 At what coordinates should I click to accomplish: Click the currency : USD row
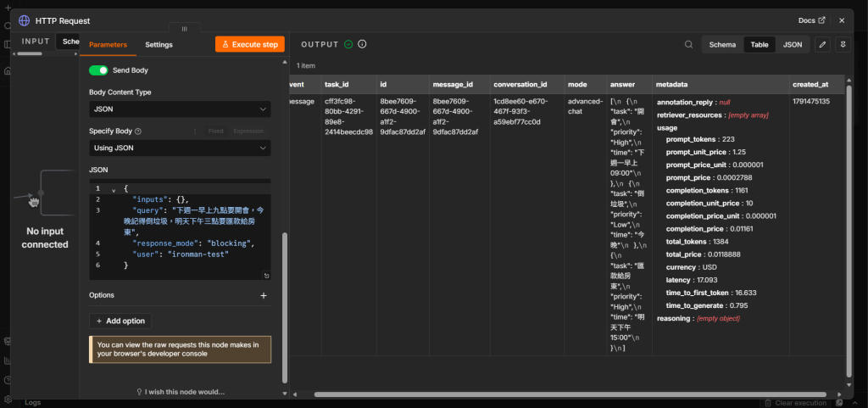[x=692, y=267]
